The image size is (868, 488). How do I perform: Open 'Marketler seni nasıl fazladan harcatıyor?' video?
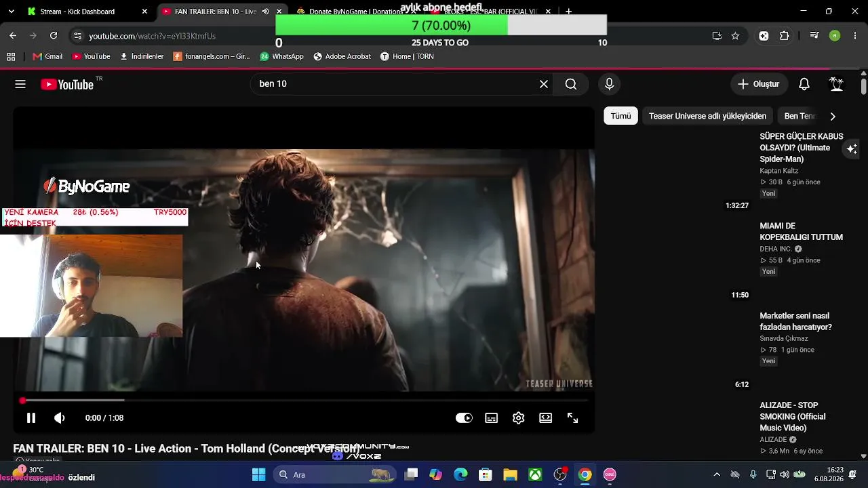pos(795,321)
